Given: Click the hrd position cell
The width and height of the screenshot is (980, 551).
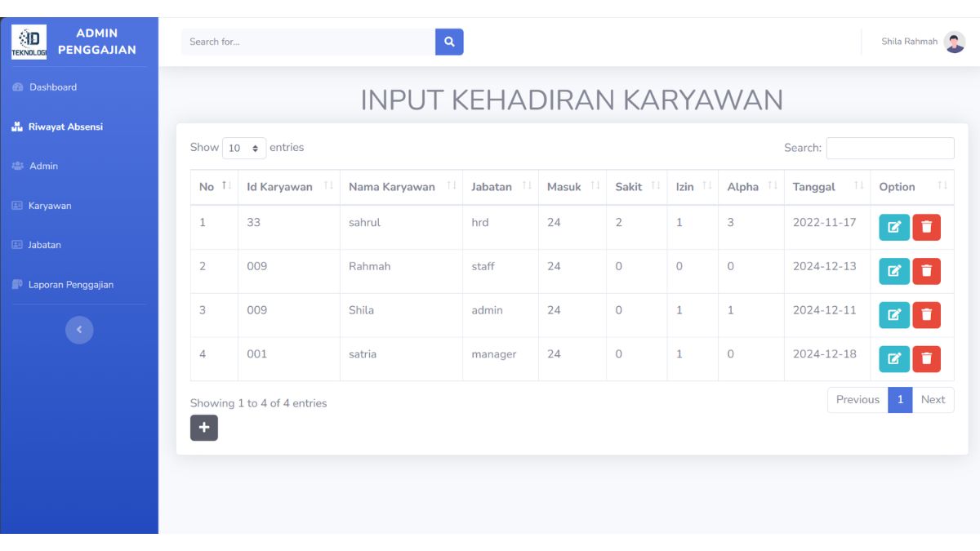Looking at the screenshot, I should (480, 222).
